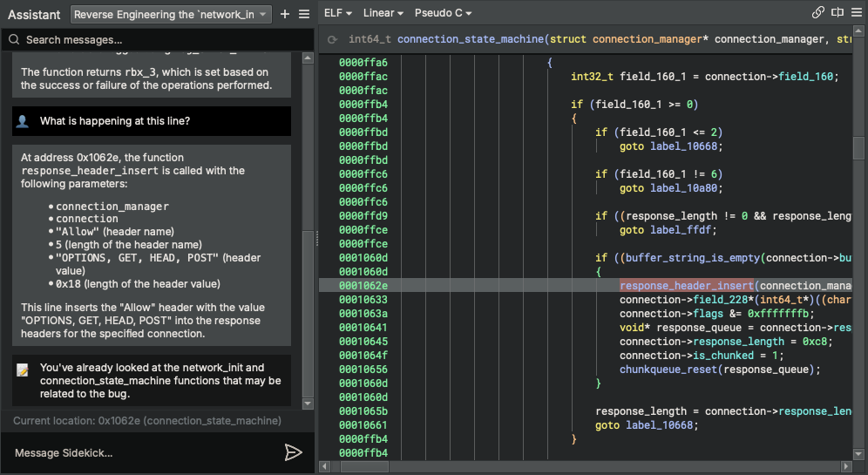This screenshot has width=868, height=475.
Task: Click the connection_manager struct type in signature
Action: pyautogui.click(x=647, y=39)
